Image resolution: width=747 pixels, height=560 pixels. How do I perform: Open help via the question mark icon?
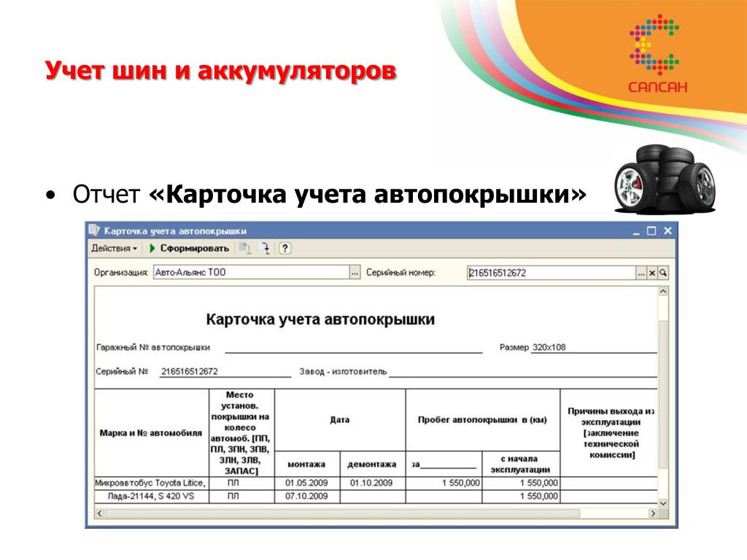pyautogui.click(x=285, y=248)
